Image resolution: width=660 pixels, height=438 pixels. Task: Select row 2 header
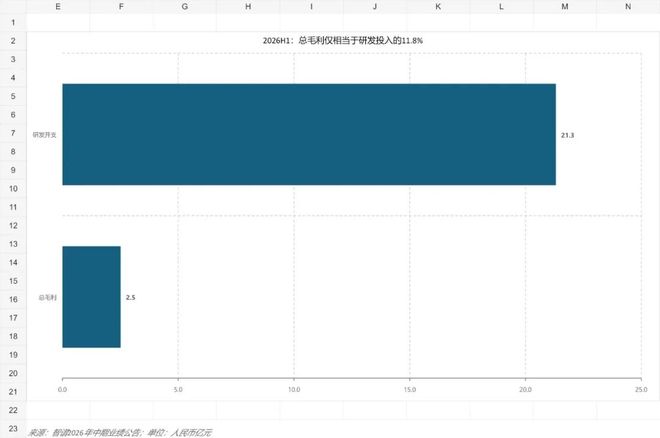[13, 41]
